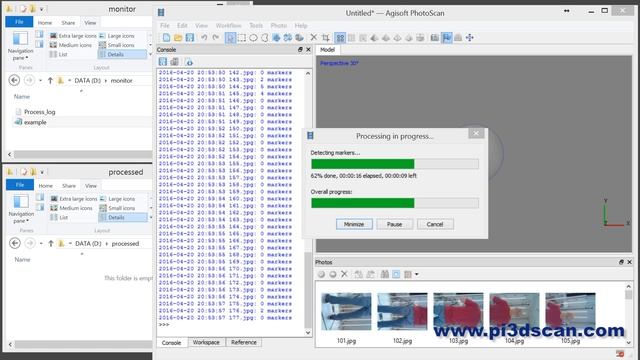Screen dimensions: 640x360
Task: Choose Large icons layout in monitor window
Action: tap(117, 36)
